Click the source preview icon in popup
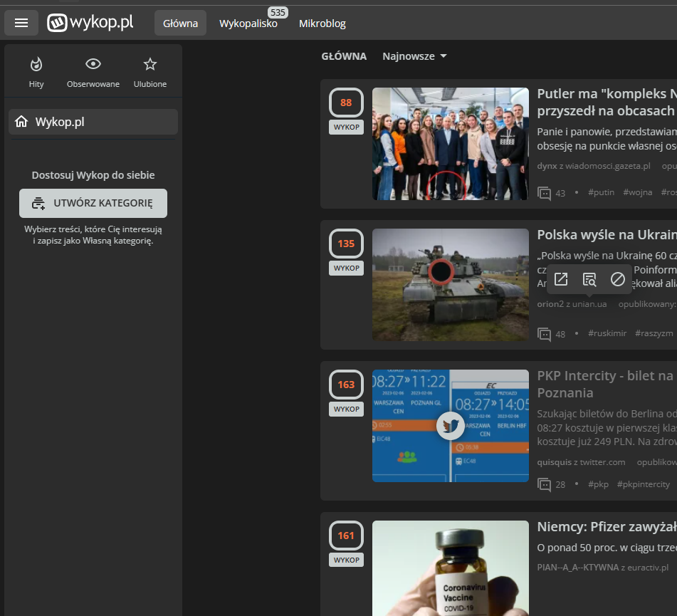The width and height of the screenshot is (677, 616). coord(589,279)
